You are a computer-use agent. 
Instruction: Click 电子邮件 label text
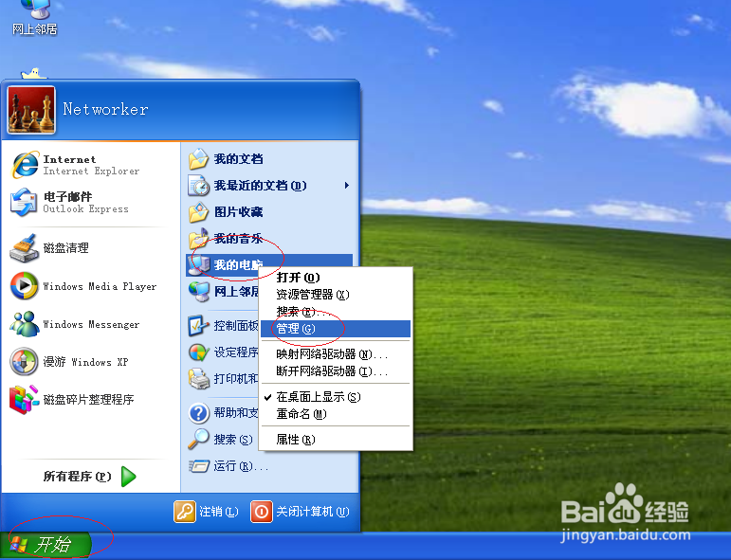(67, 196)
